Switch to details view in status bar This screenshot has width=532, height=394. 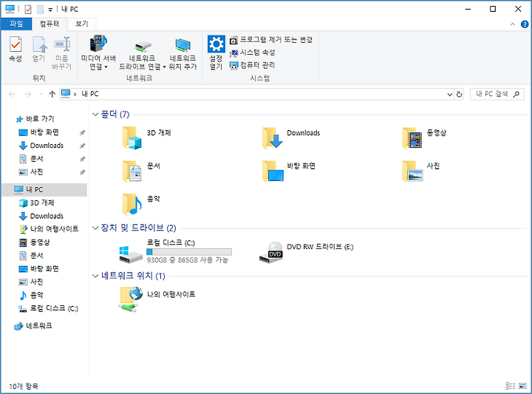pyautogui.click(x=511, y=386)
